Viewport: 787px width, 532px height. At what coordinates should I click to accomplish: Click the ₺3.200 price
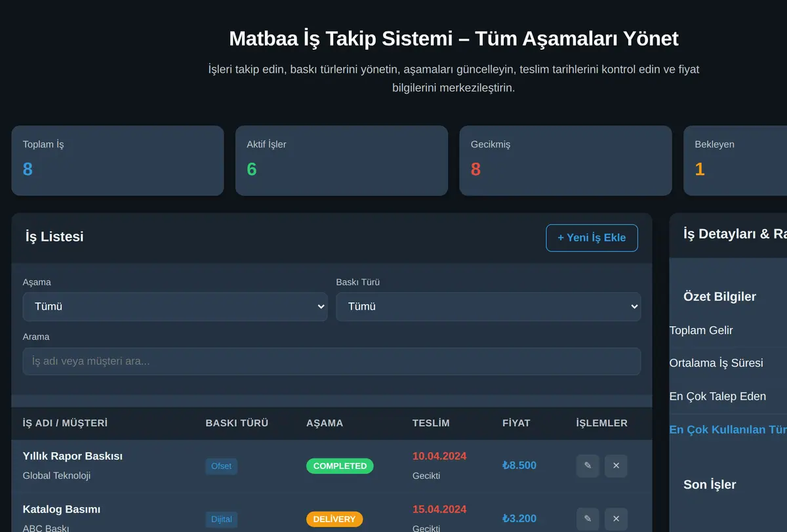point(519,518)
